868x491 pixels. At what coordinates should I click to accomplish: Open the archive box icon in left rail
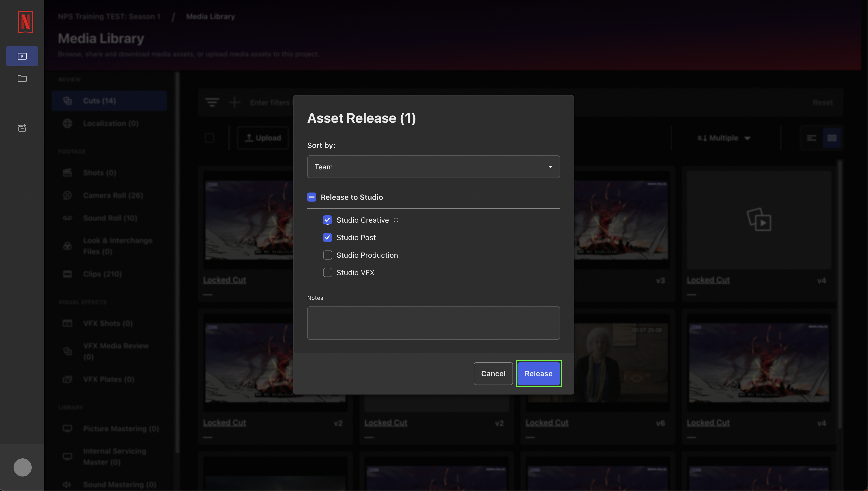(x=22, y=128)
